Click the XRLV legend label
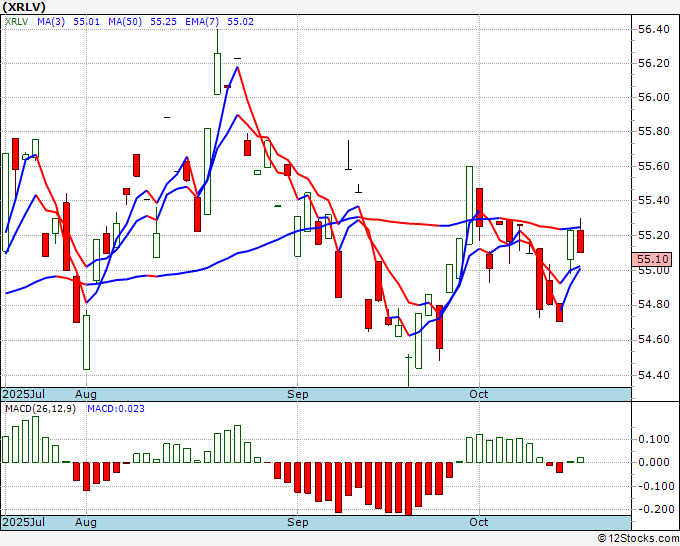This screenshot has height=546, width=680. (16, 22)
